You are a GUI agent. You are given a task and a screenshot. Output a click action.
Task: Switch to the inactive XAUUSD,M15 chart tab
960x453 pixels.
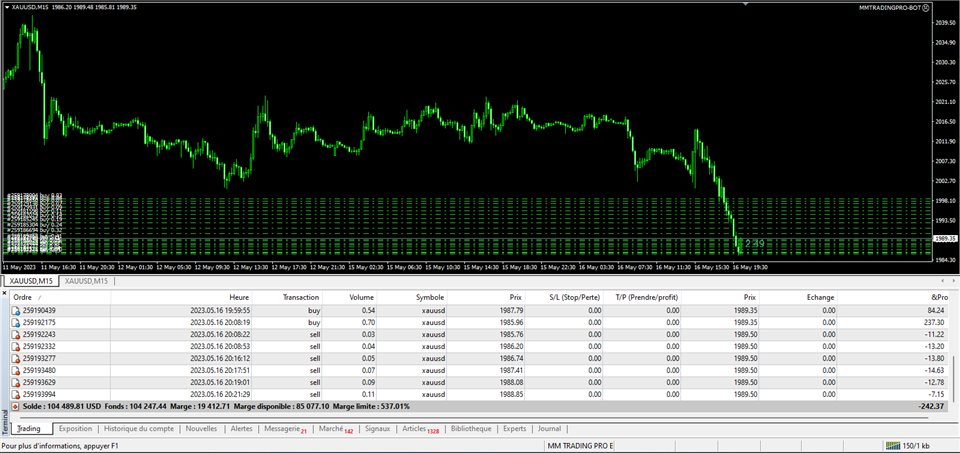[x=86, y=281]
